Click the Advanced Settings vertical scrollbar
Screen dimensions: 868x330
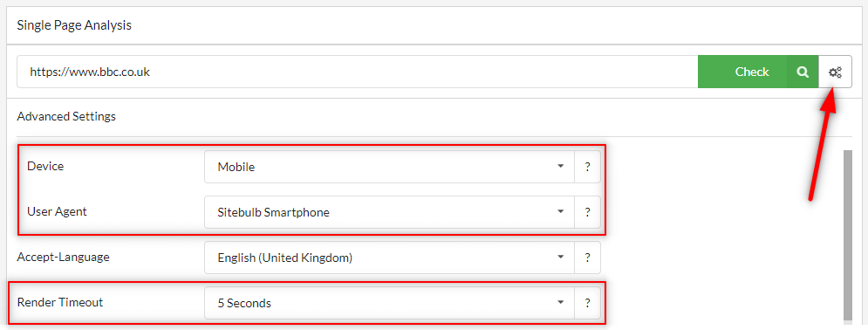[848, 236]
